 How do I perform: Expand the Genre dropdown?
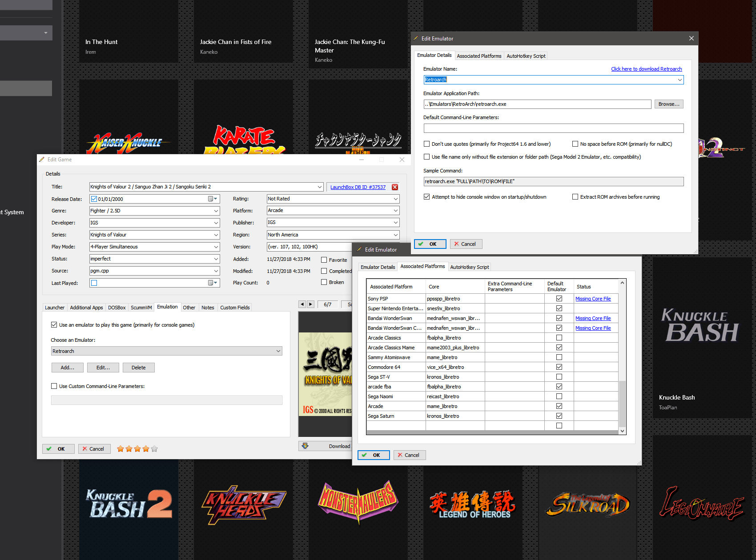(x=216, y=211)
